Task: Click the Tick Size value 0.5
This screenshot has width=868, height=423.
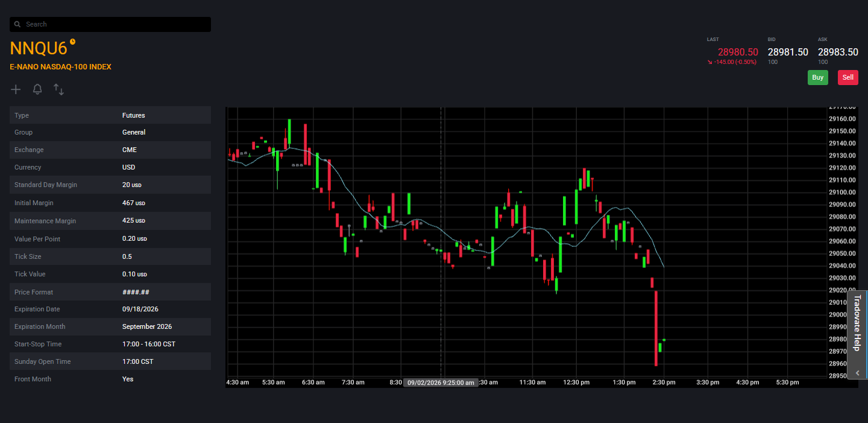Action: [x=127, y=256]
